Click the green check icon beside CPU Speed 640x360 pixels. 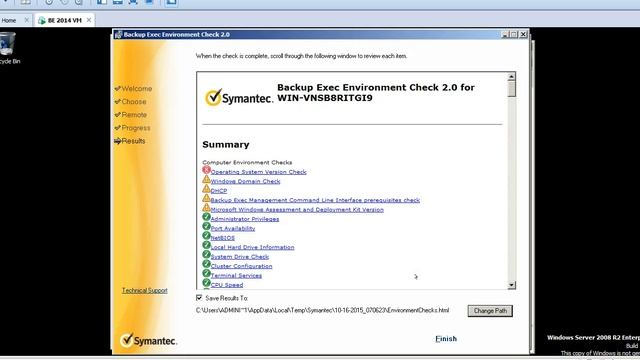click(x=207, y=283)
